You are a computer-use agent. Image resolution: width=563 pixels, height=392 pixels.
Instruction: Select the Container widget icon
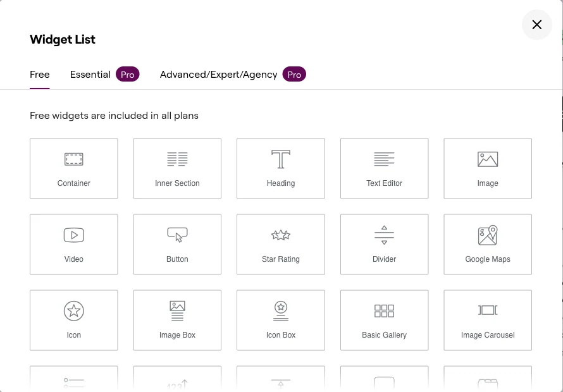[x=74, y=159]
